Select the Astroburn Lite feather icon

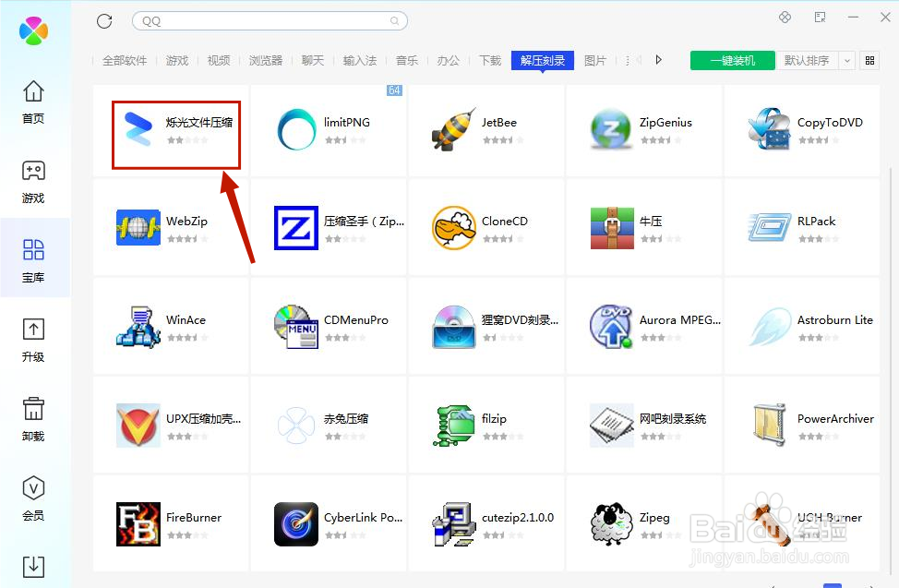click(770, 327)
